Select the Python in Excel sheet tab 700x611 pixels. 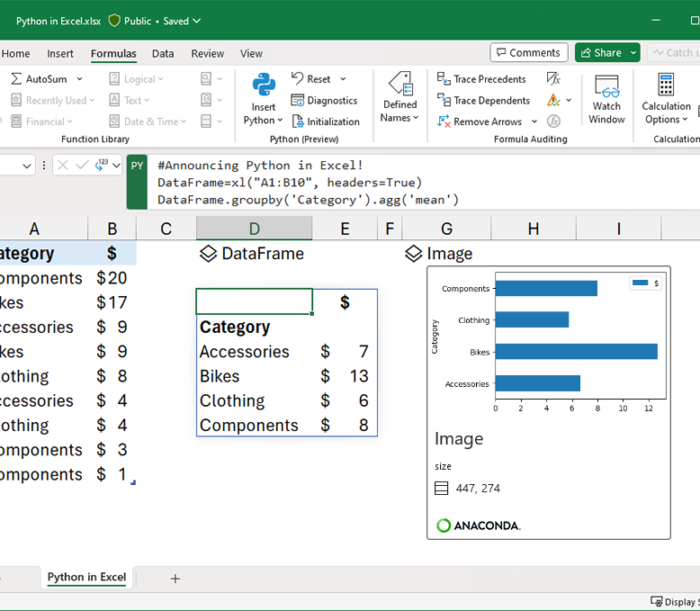[87, 577]
